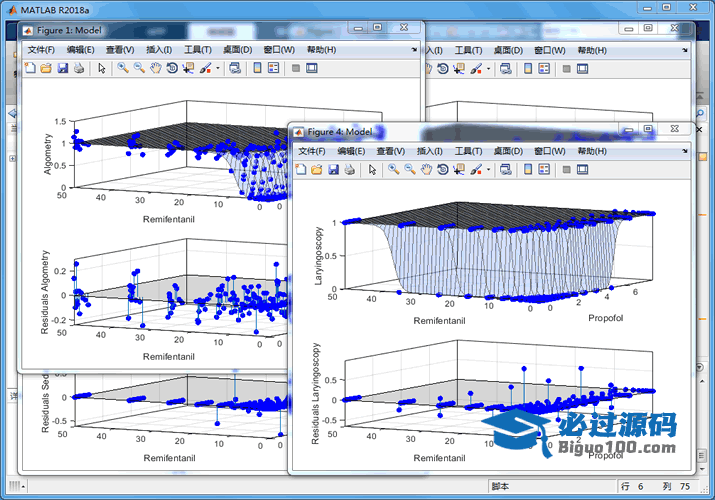Click New Figure icon in Figure 1 toolbar

[30, 68]
